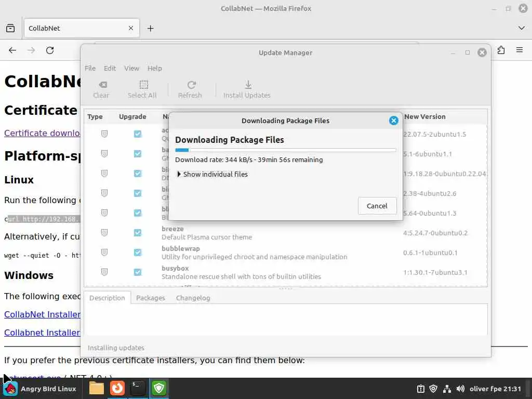
Task: Uncheck upgrade for version 5.64-0ubuntu1.3 row
Action: click(137, 212)
